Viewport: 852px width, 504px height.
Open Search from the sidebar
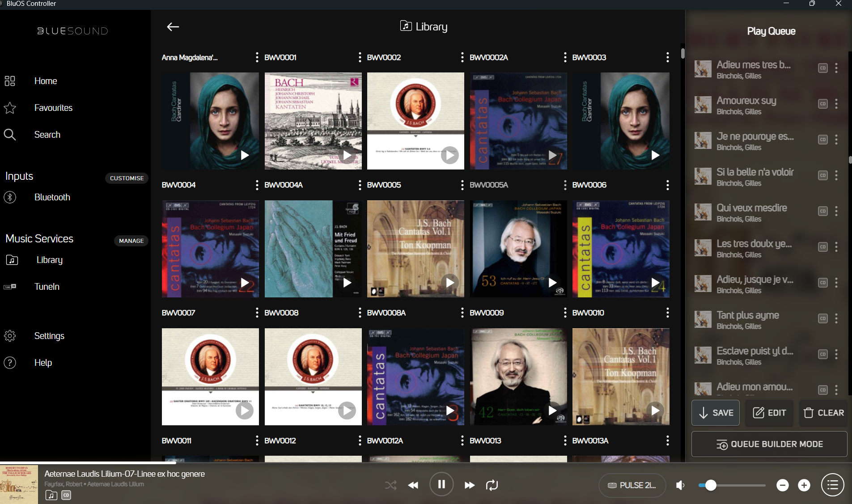[47, 135]
